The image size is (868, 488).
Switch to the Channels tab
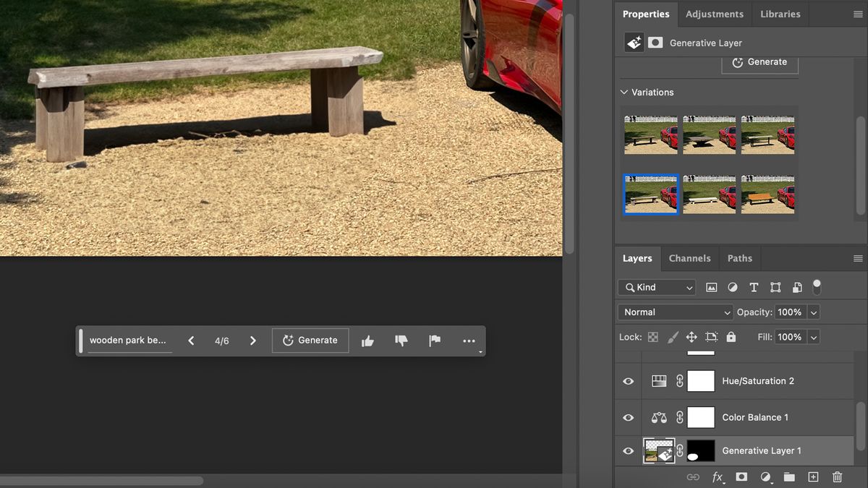tap(689, 258)
